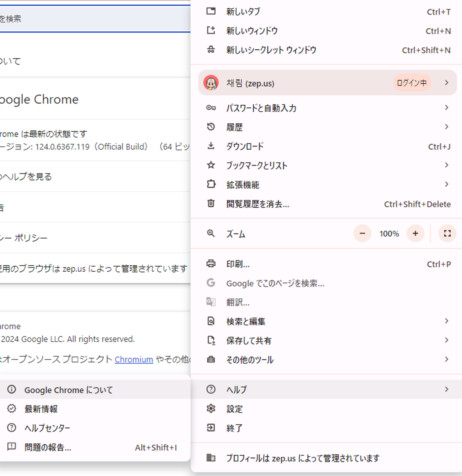Click the new incognito window icon

tap(211, 50)
